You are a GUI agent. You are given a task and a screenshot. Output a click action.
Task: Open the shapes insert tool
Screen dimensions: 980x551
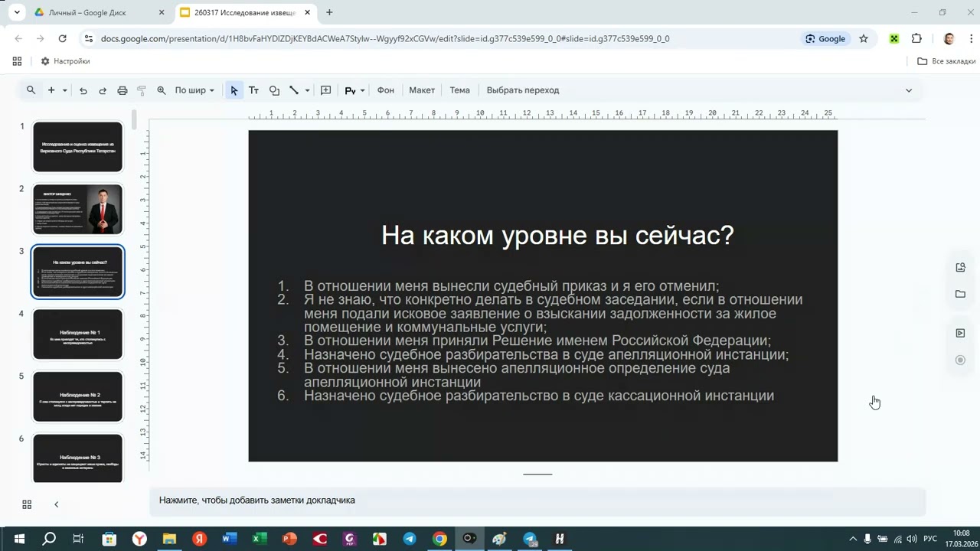pyautogui.click(x=274, y=90)
